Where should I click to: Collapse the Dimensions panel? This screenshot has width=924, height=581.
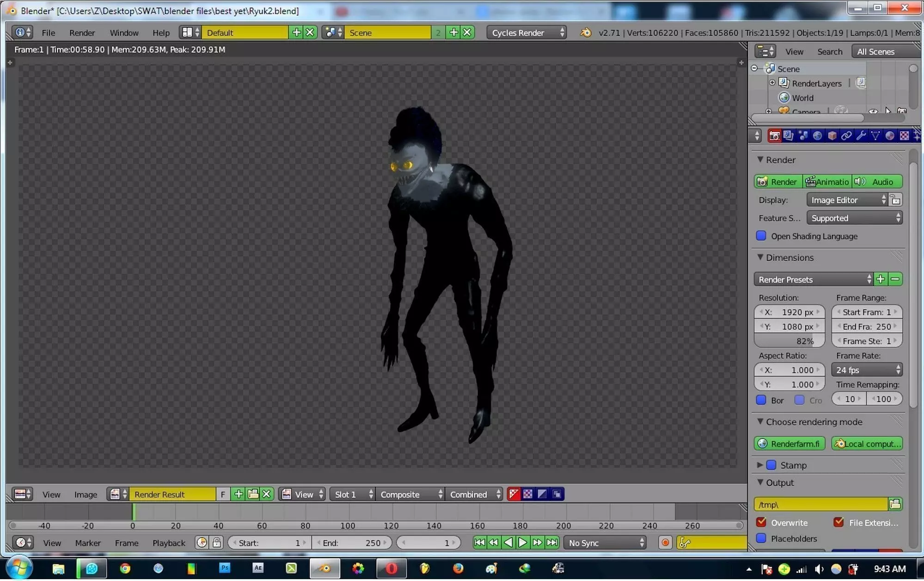[760, 258]
